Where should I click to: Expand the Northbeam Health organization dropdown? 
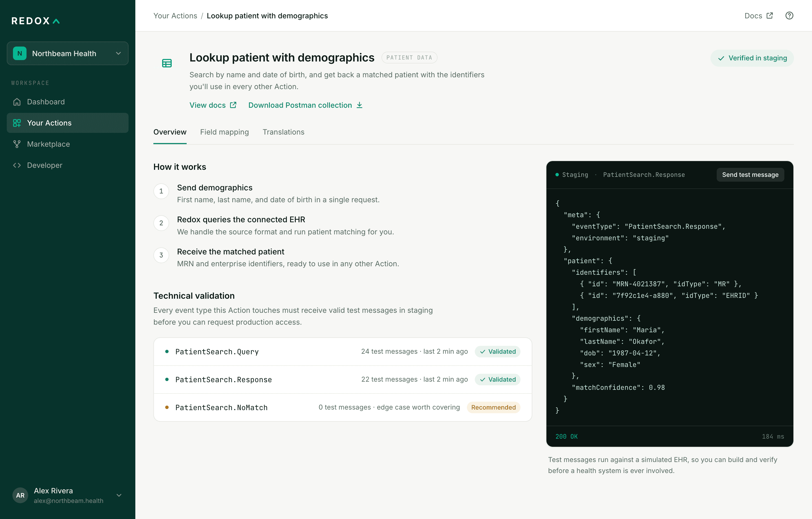click(67, 53)
